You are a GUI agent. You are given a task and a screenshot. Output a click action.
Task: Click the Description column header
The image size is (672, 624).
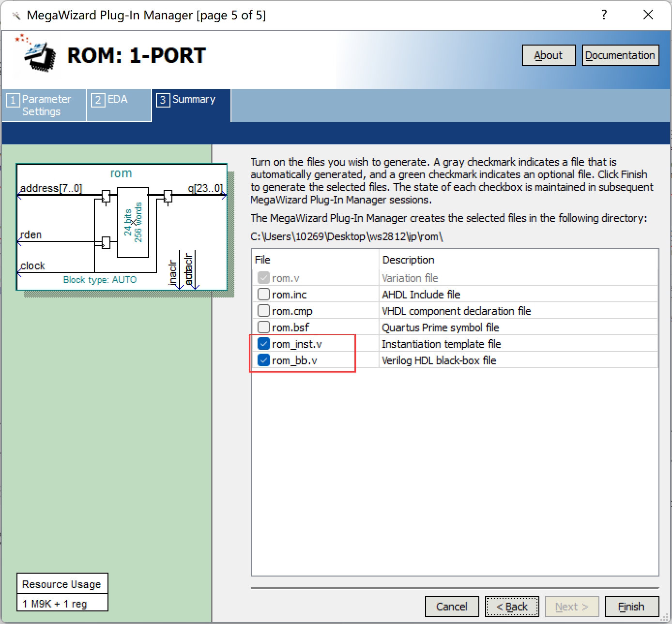click(x=519, y=260)
